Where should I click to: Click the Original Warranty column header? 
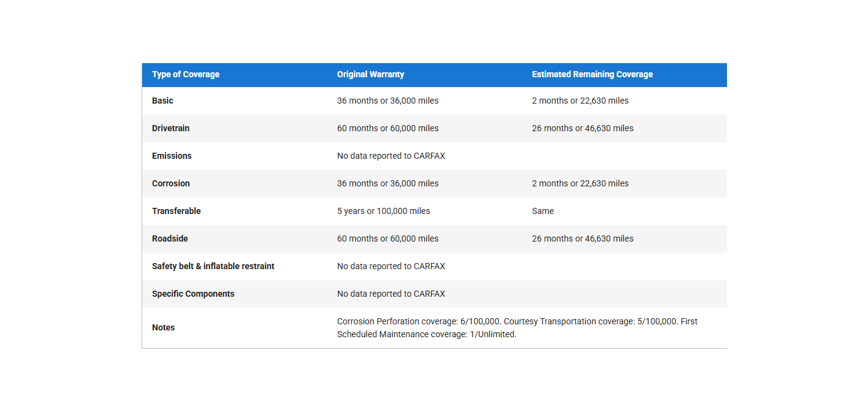(370, 74)
